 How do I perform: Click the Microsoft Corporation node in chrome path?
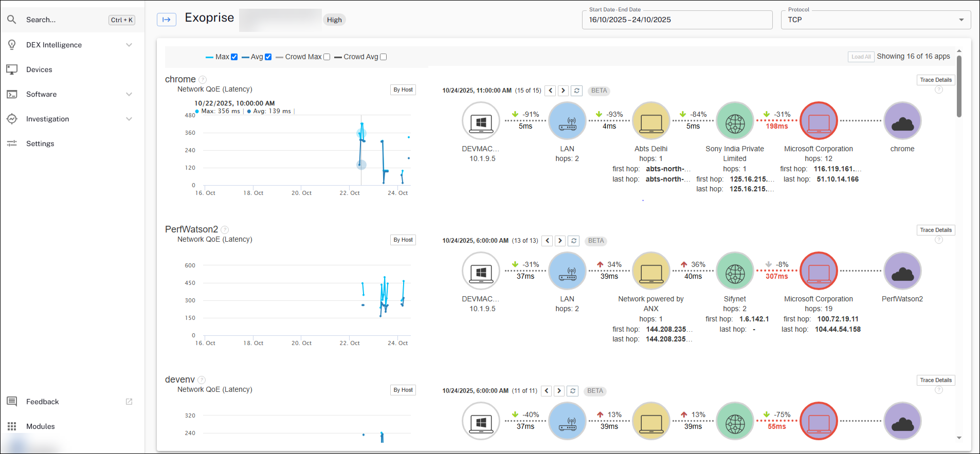[819, 121]
